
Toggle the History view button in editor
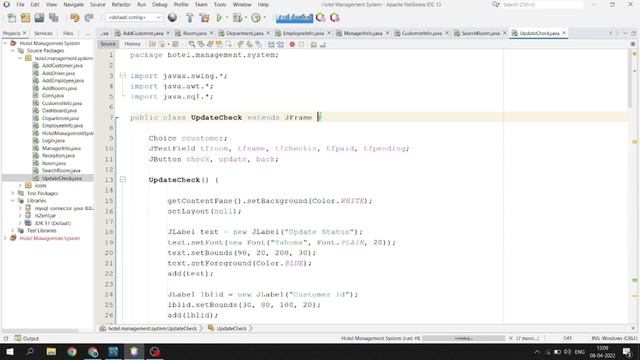132,44
